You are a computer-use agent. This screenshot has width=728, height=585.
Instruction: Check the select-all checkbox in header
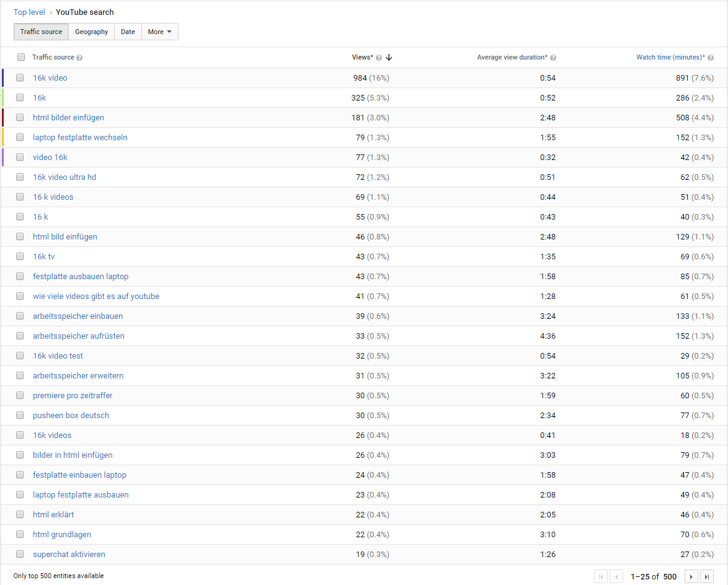(21, 57)
